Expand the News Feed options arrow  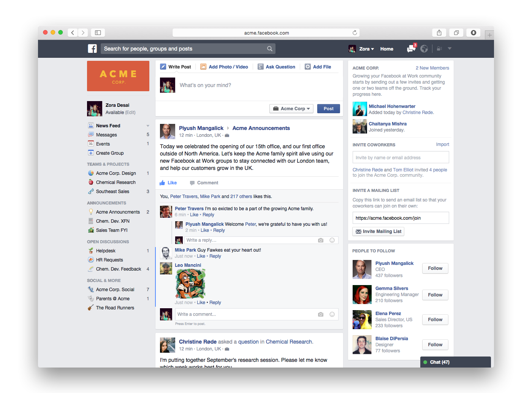click(x=148, y=126)
